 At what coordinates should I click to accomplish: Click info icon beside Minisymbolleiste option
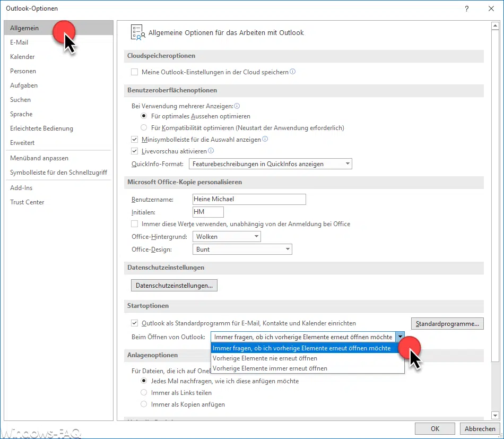[x=265, y=139]
